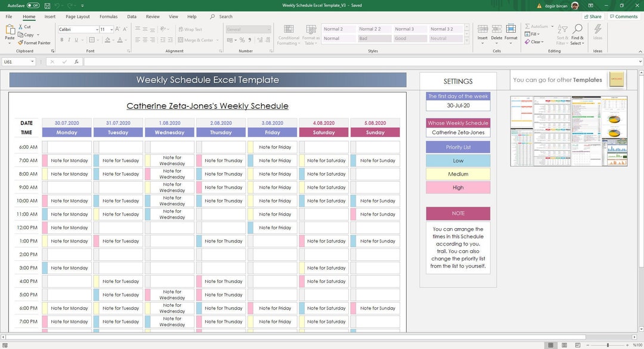Open the Comments panel
The width and height of the screenshot is (644, 349).
coord(623,16)
